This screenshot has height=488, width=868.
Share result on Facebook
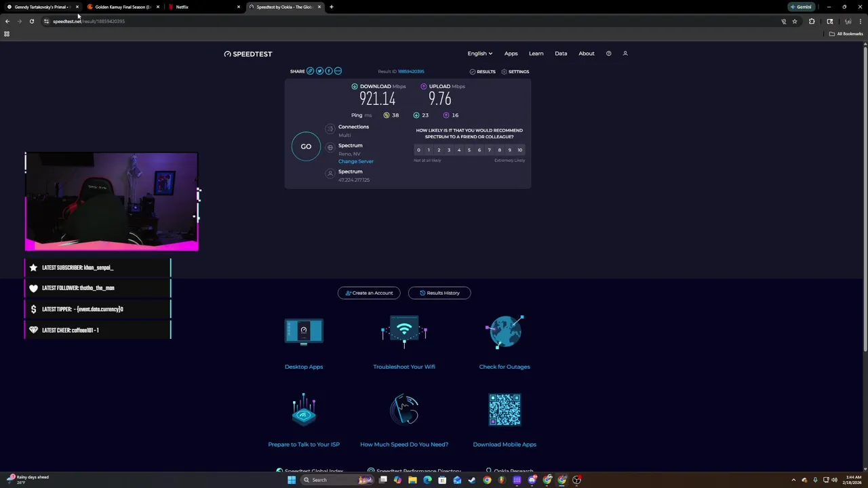[x=329, y=71]
